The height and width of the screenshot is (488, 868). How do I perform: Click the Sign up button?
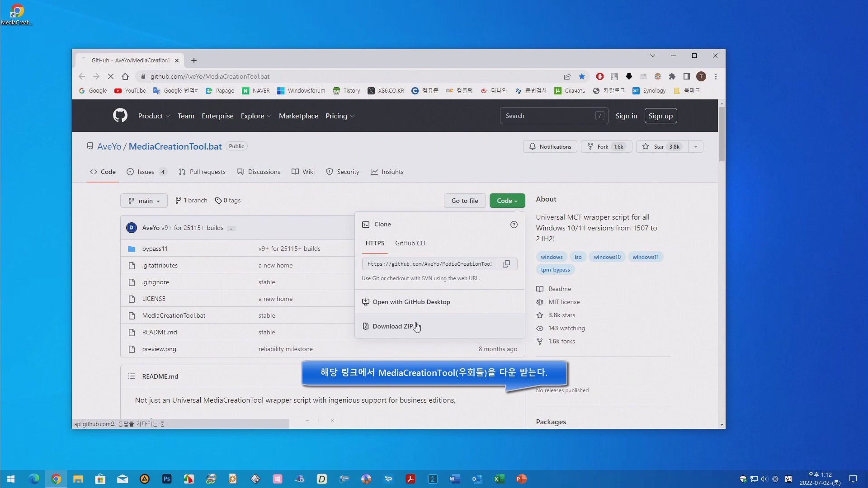click(660, 116)
